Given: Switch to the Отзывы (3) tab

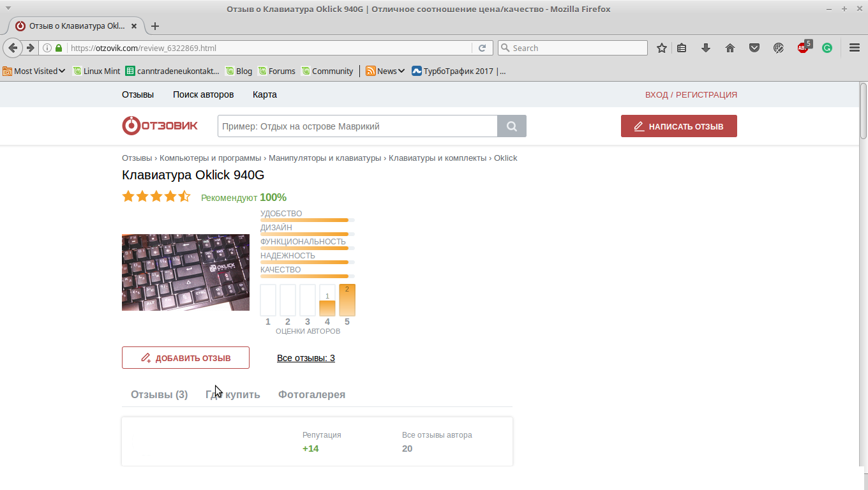Looking at the screenshot, I should pos(159,394).
